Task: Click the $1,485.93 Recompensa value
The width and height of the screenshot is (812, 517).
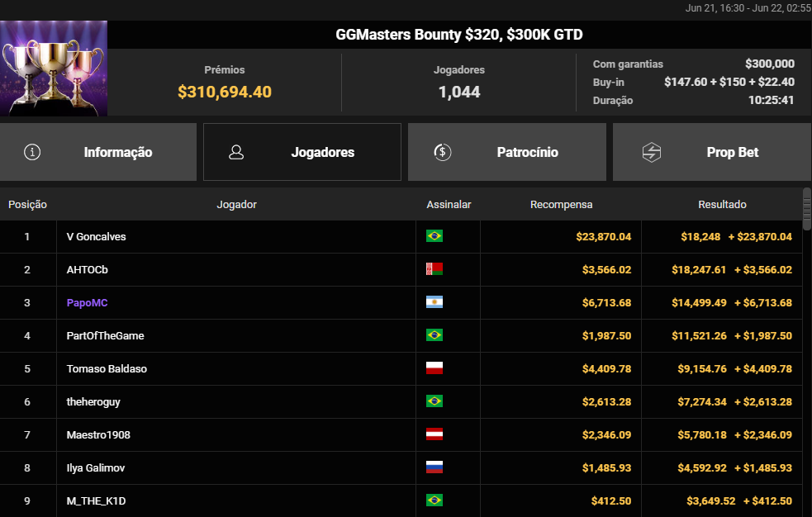Action: coord(606,467)
